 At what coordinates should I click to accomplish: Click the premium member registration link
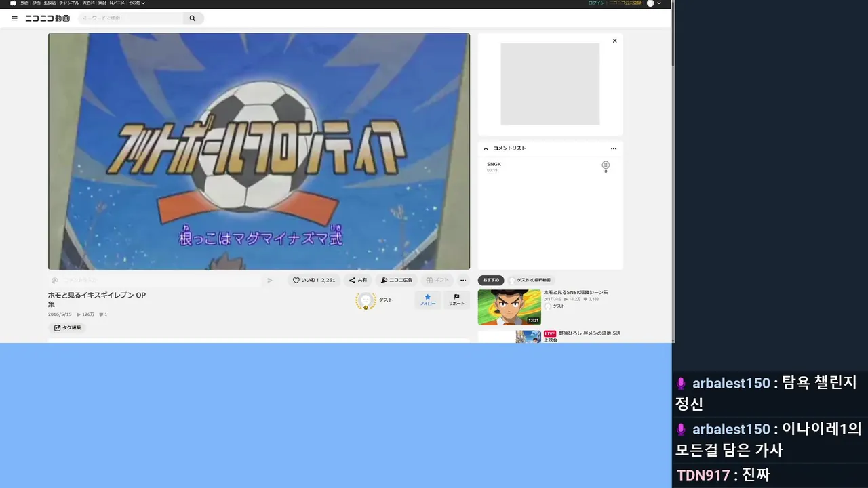coord(624,3)
